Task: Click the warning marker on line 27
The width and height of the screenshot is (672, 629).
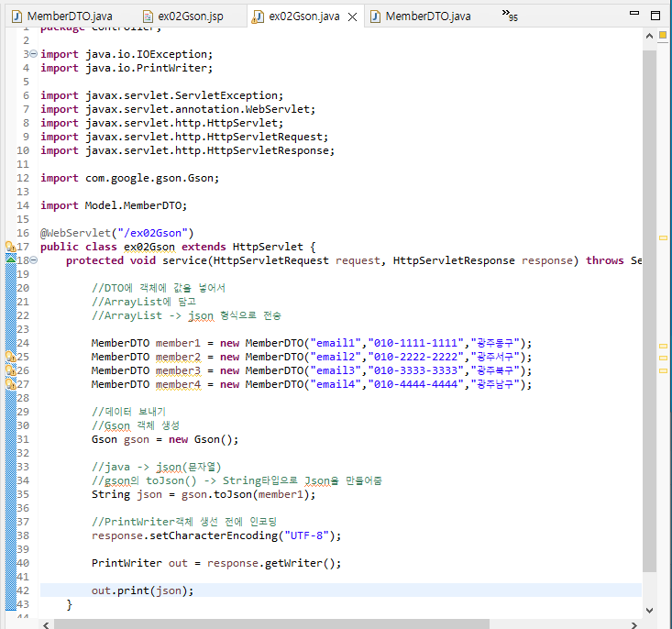Action: pyautogui.click(x=10, y=384)
